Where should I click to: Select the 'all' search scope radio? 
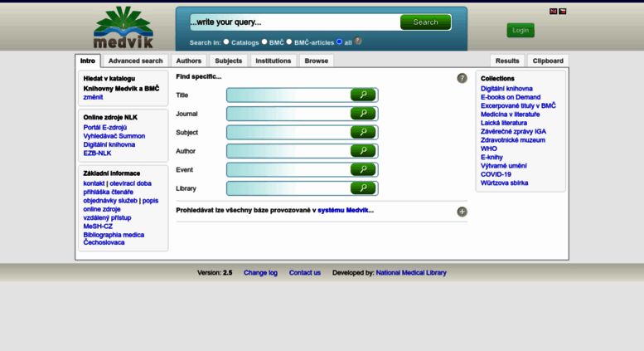pyautogui.click(x=339, y=42)
